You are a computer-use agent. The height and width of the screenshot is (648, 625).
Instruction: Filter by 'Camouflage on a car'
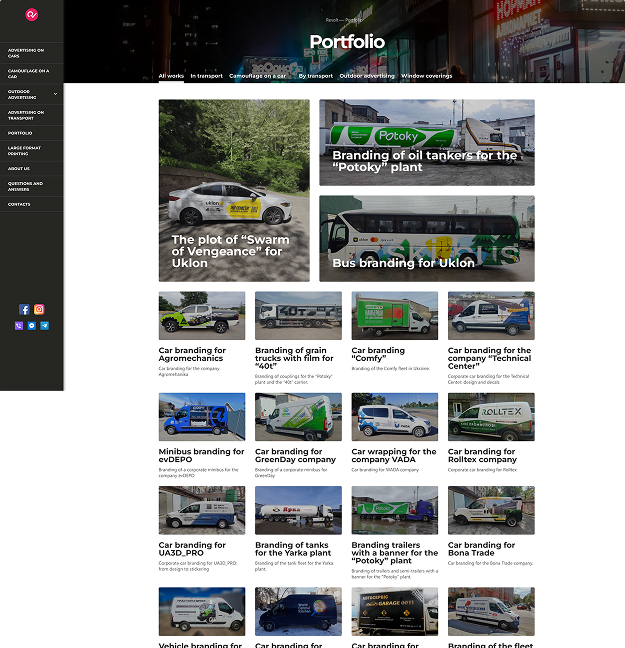tap(258, 76)
